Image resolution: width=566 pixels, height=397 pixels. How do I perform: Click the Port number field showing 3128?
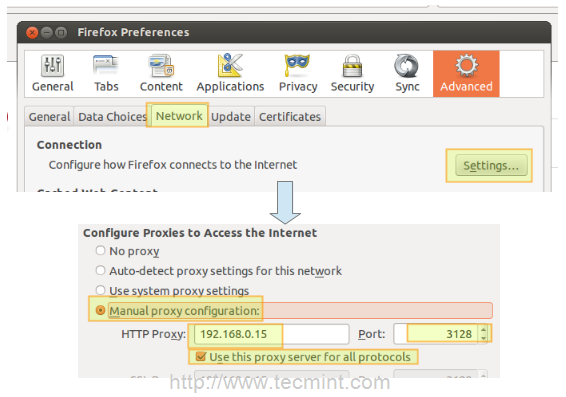[436, 334]
